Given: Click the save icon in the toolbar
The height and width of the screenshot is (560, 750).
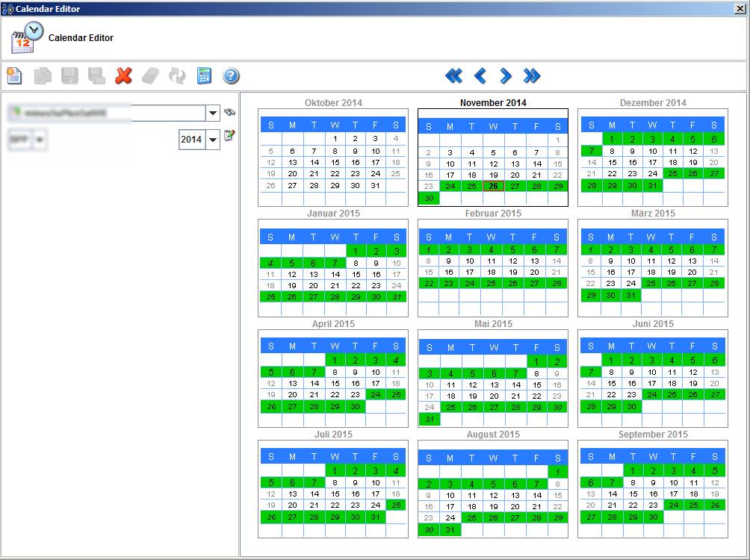Looking at the screenshot, I should pyautogui.click(x=69, y=75).
